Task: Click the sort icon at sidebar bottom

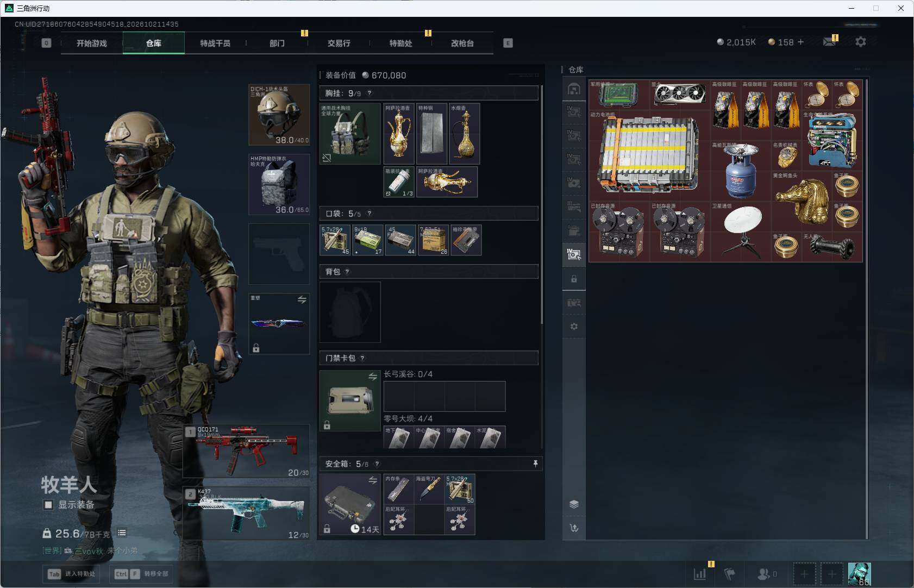Action: [x=574, y=528]
